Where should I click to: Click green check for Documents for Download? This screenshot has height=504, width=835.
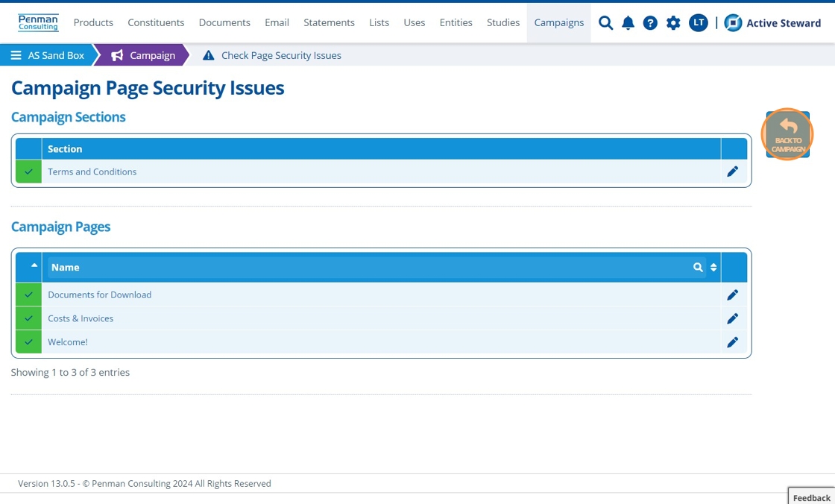29,294
